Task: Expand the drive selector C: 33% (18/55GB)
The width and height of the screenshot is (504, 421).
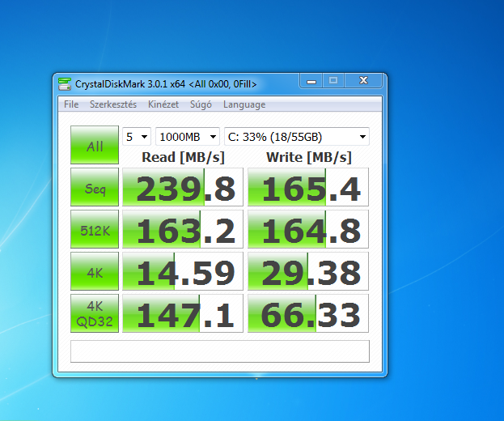Action: [x=297, y=137]
